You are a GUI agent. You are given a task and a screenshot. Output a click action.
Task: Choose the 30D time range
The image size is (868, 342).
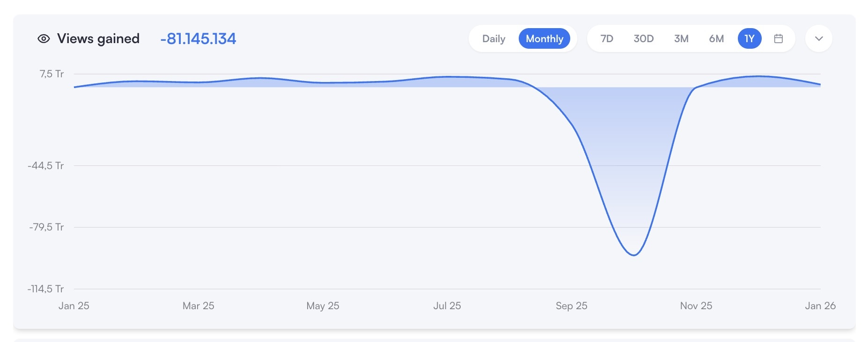coord(643,39)
